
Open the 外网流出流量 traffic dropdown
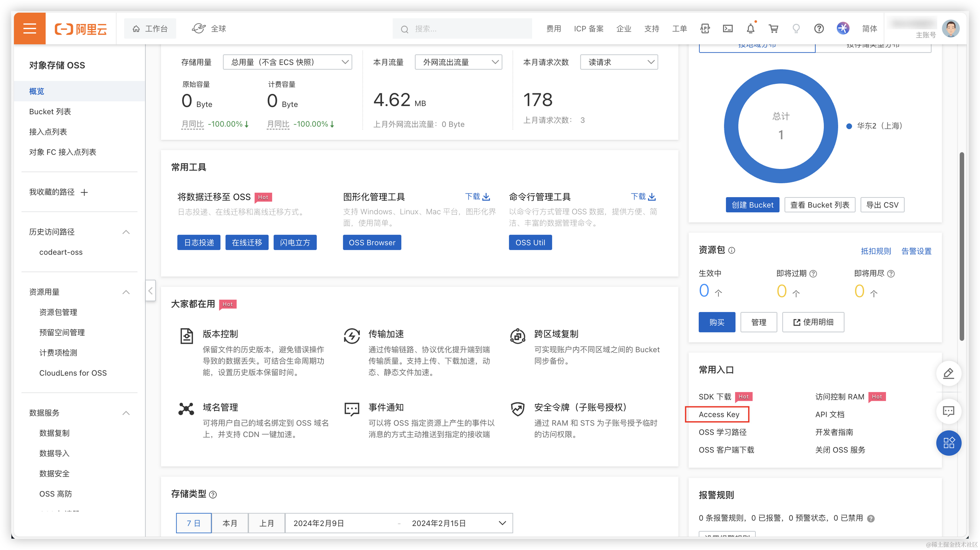click(x=459, y=62)
